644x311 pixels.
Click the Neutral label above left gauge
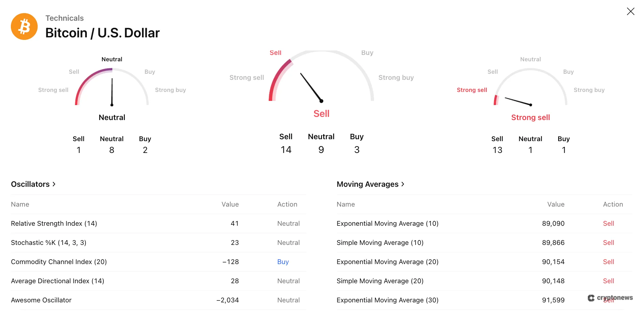point(111,59)
